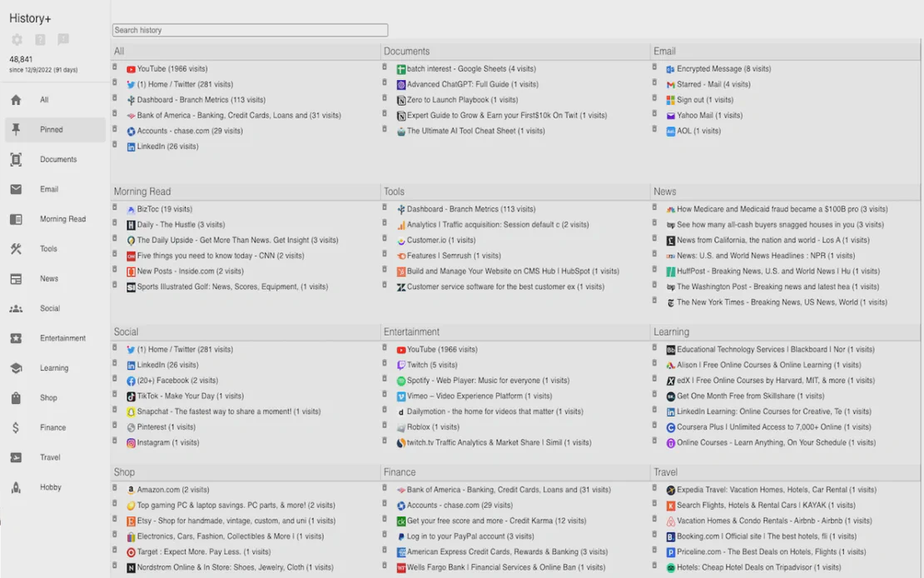Click the Documents section header
The width and height of the screenshot is (924, 578).
[406, 52]
